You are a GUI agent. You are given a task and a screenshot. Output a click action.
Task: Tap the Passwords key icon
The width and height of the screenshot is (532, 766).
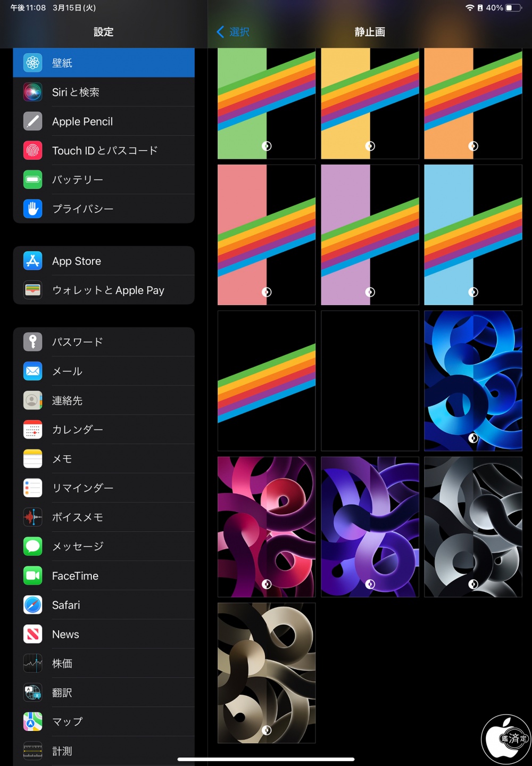[x=32, y=342]
